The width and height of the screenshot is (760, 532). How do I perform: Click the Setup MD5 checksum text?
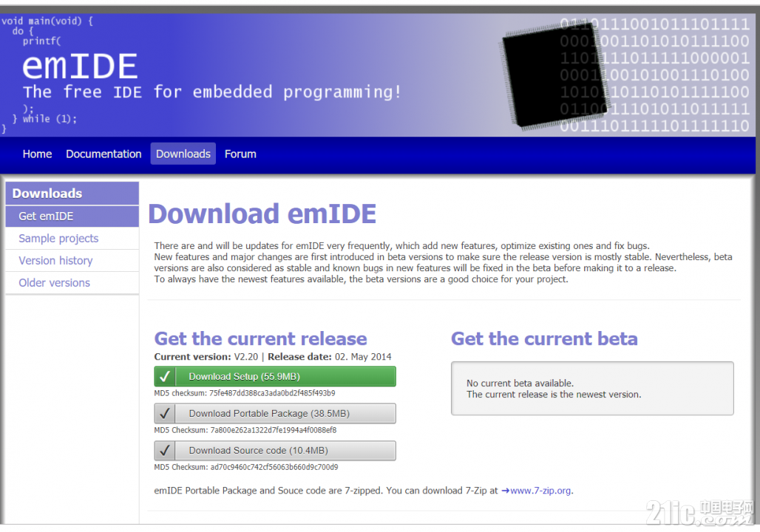coord(245,393)
